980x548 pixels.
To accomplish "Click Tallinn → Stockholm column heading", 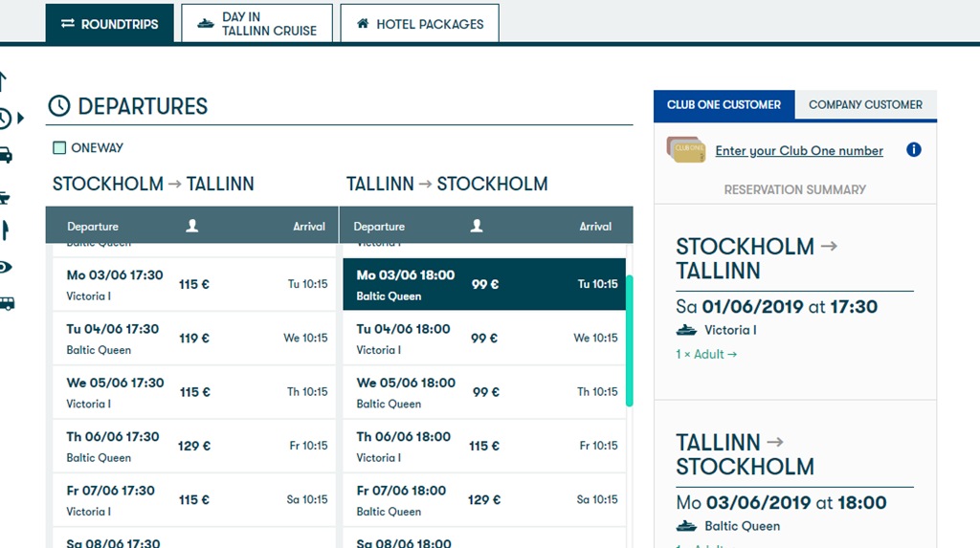I will (447, 184).
